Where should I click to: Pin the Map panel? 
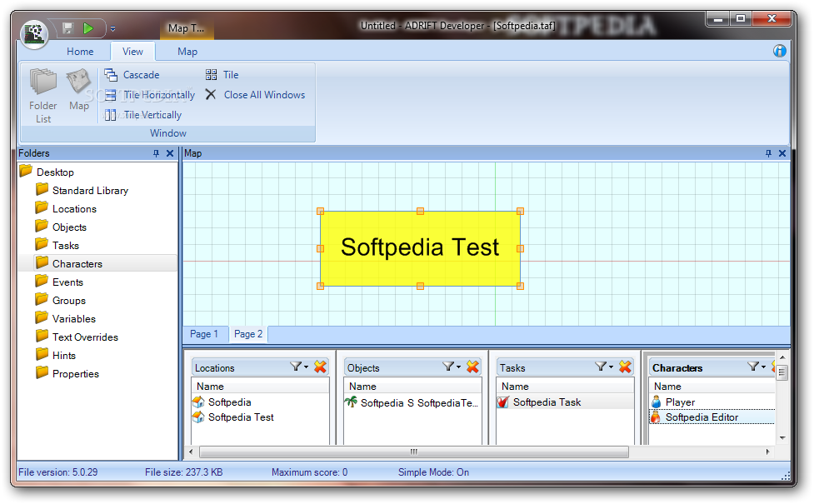[x=768, y=153]
